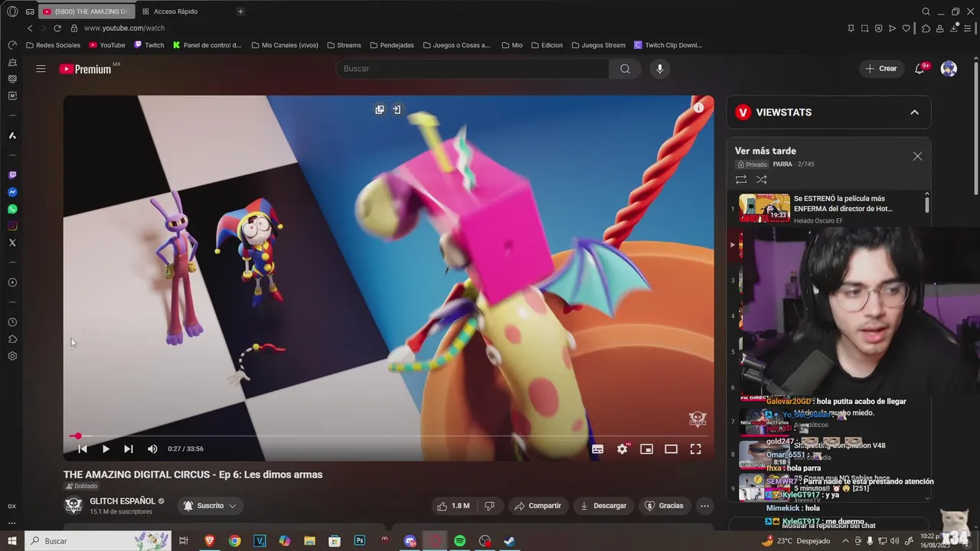980x551 pixels.
Task: Click the heart bookmark icon in toolbar
Action: 906,28
